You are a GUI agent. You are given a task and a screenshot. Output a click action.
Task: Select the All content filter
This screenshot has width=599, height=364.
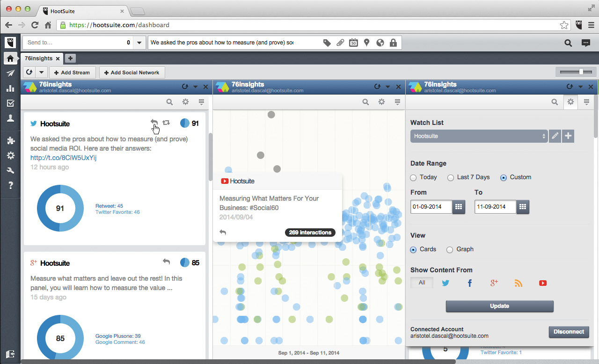(422, 283)
